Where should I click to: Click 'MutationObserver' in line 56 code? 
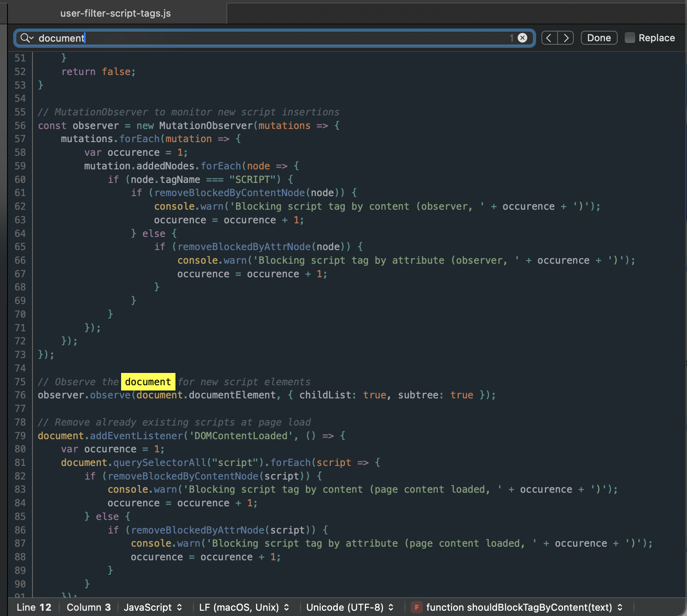206,125
